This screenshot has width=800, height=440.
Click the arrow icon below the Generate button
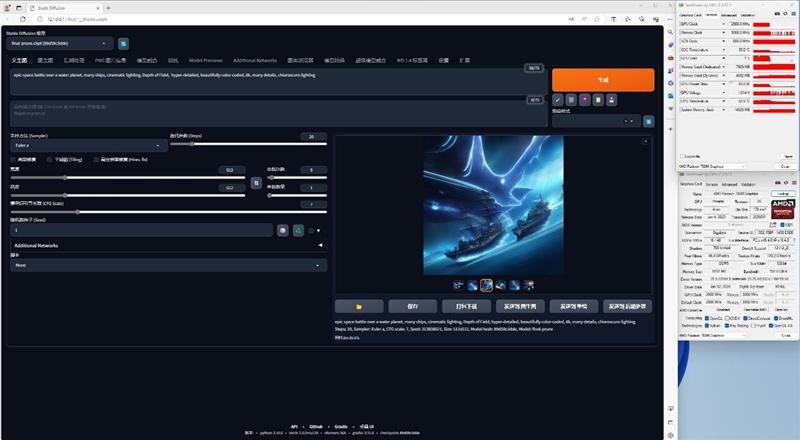pyautogui.click(x=557, y=100)
